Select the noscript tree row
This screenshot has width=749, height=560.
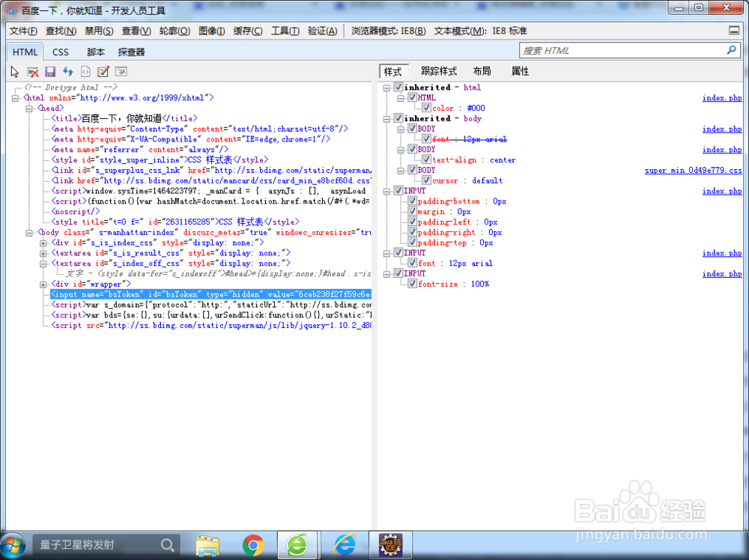(x=76, y=211)
